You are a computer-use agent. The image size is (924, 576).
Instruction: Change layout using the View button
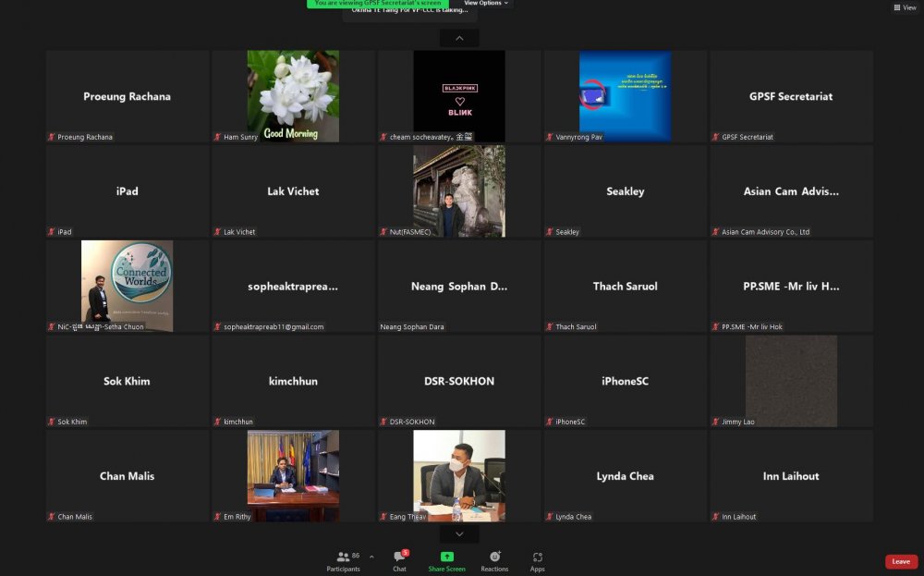[904, 7]
